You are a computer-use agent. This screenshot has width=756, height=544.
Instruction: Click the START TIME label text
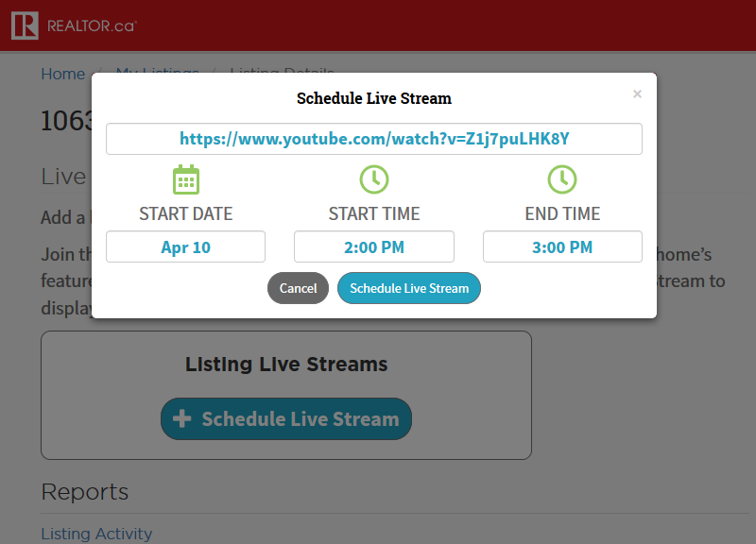click(374, 213)
